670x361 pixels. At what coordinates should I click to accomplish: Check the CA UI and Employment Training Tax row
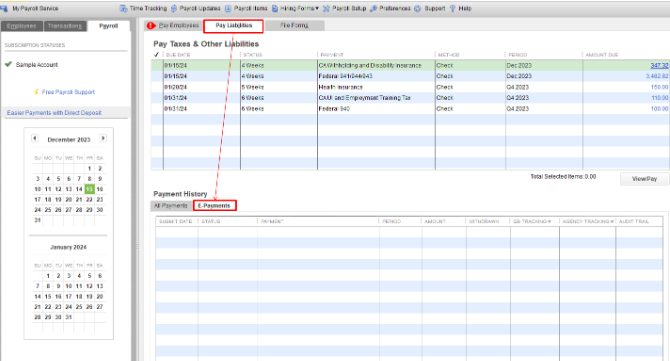[157, 98]
